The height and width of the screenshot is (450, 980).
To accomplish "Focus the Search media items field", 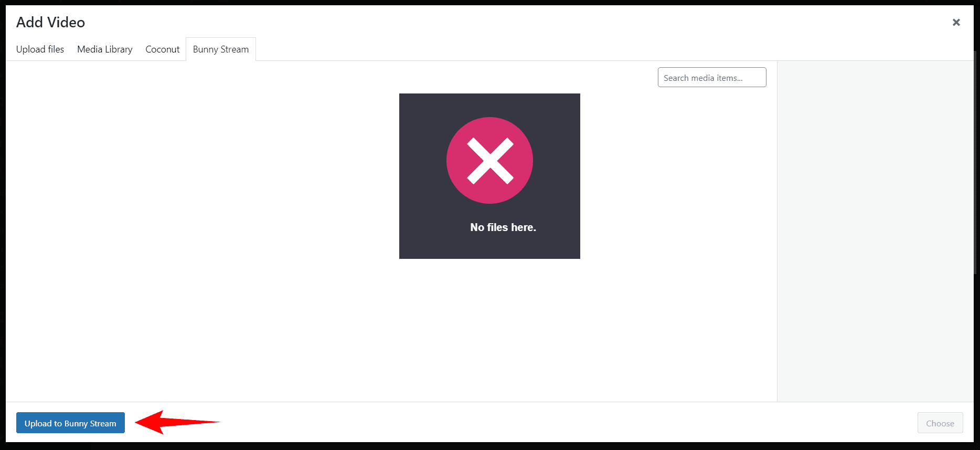I will (x=712, y=77).
